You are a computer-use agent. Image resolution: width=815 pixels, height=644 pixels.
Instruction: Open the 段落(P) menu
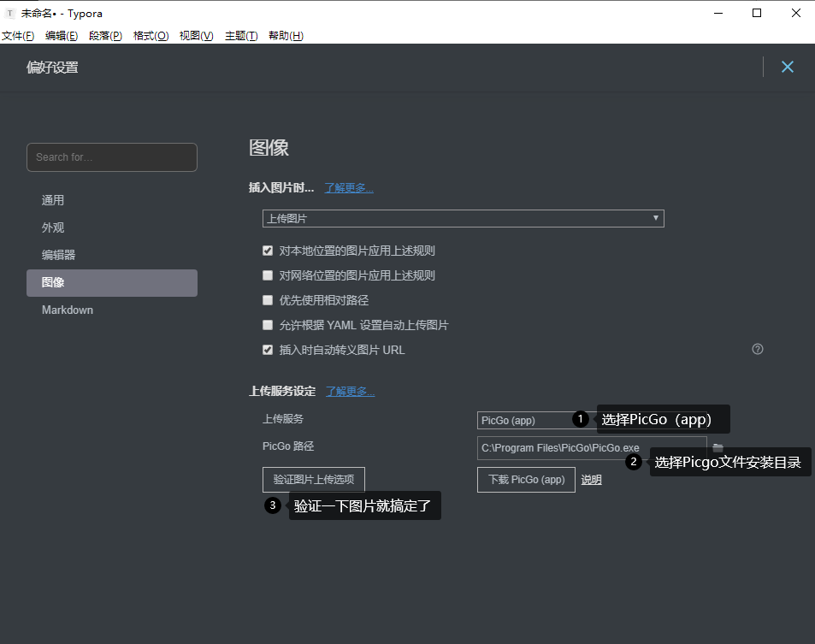105,35
